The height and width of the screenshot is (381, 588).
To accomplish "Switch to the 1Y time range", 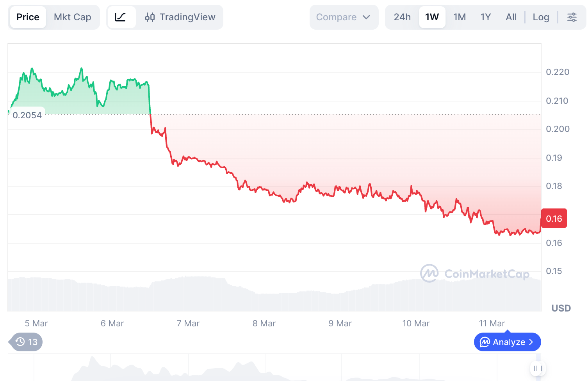I will (x=485, y=17).
